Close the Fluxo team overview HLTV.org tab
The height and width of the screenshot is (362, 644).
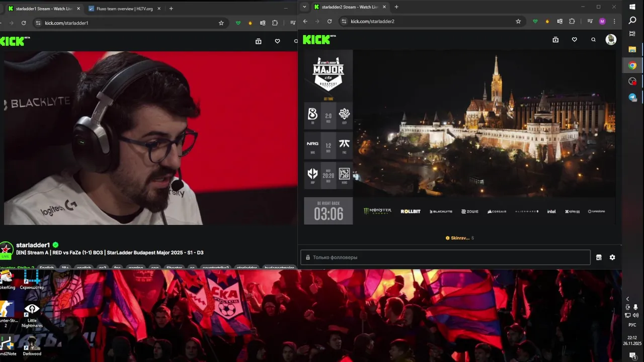[159, 9]
